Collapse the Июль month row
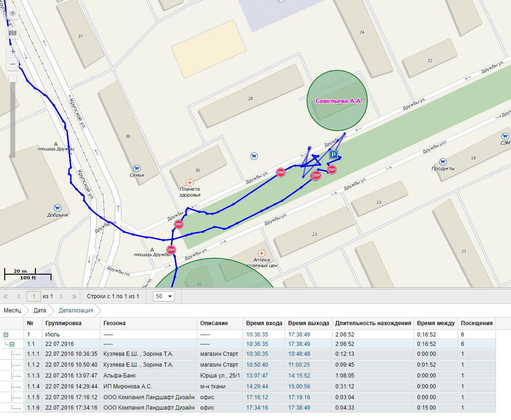The width and height of the screenshot is (511, 420). [x=6, y=335]
